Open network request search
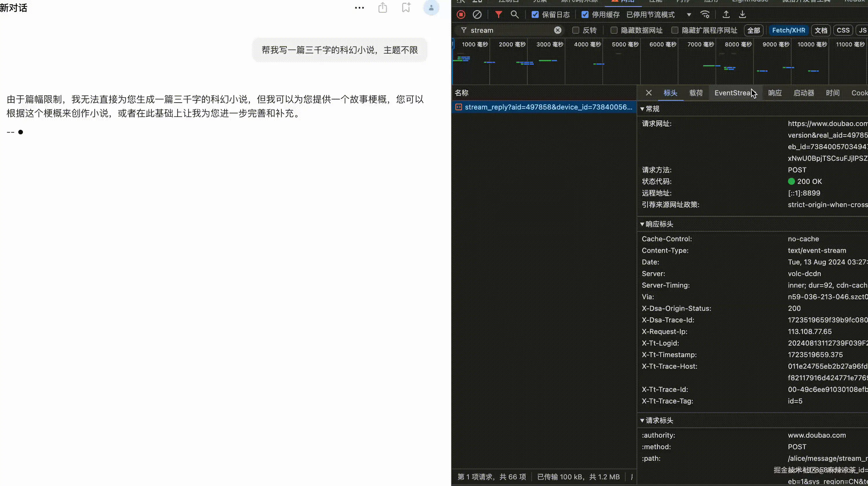 tap(515, 14)
